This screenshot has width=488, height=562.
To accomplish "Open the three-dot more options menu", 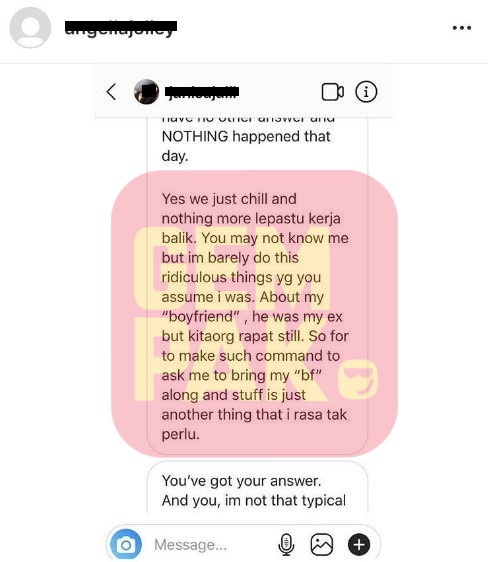I will pyautogui.click(x=461, y=28).
